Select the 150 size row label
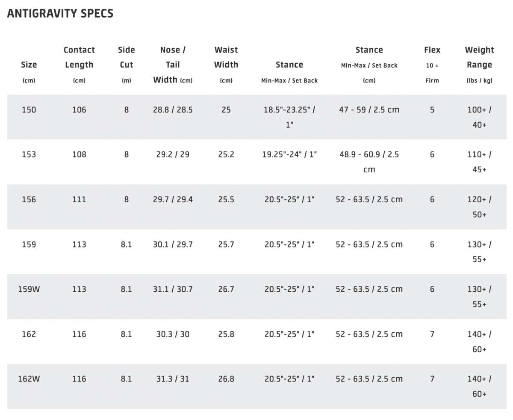 [x=29, y=109]
